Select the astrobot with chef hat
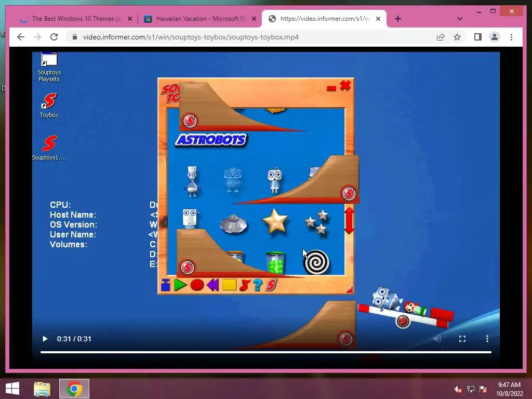This screenshot has height=399, width=532. click(192, 181)
